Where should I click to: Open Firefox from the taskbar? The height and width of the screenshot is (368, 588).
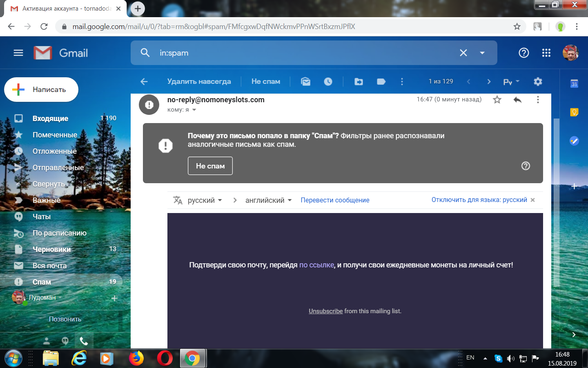tap(136, 359)
